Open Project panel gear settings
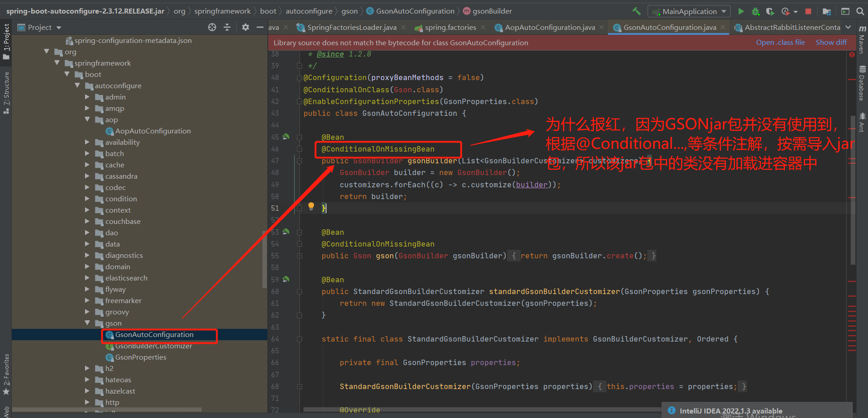 (x=246, y=27)
